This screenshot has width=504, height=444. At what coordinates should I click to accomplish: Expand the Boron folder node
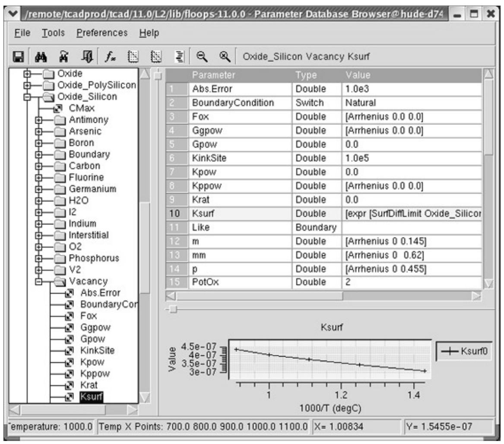point(38,143)
